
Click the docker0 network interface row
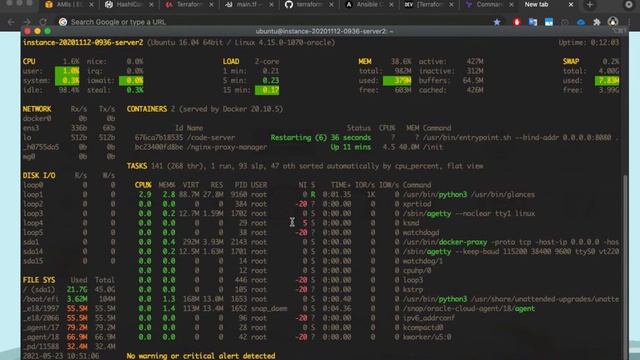pos(69,118)
